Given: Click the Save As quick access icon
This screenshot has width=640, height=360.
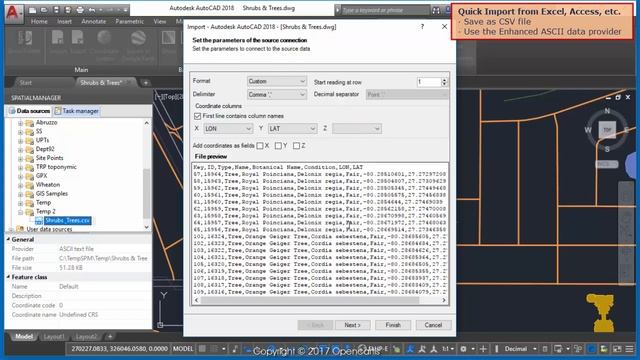Looking at the screenshot, I should tap(68, 10).
